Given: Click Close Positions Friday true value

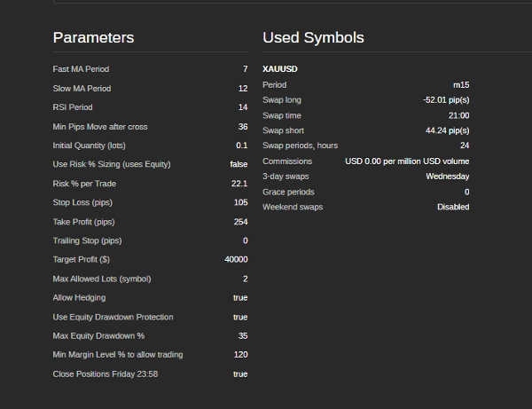Looking at the screenshot, I should pyautogui.click(x=240, y=374).
